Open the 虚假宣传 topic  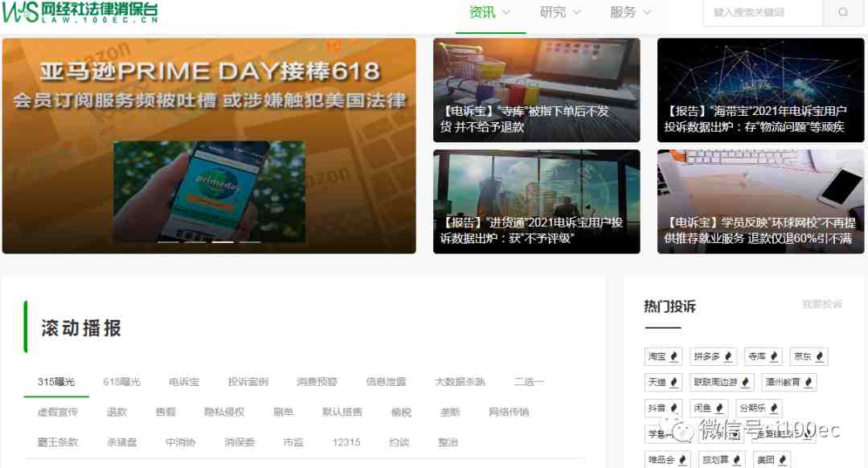(58, 412)
